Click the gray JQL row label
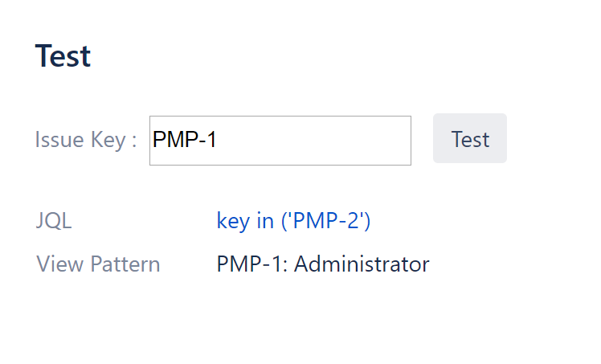Image resolution: width=601 pixels, height=364 pixels. click(54, 221)
